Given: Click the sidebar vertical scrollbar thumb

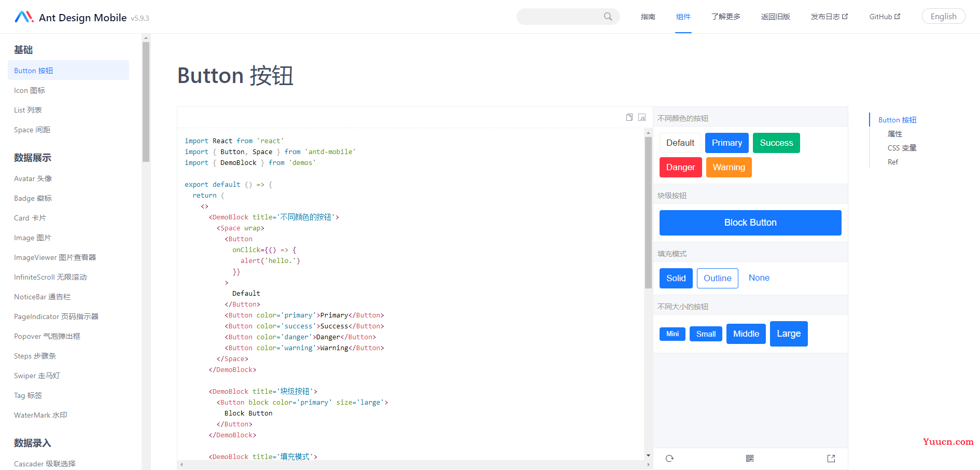Looking at the screenshot, I should [x=146, y=102].
